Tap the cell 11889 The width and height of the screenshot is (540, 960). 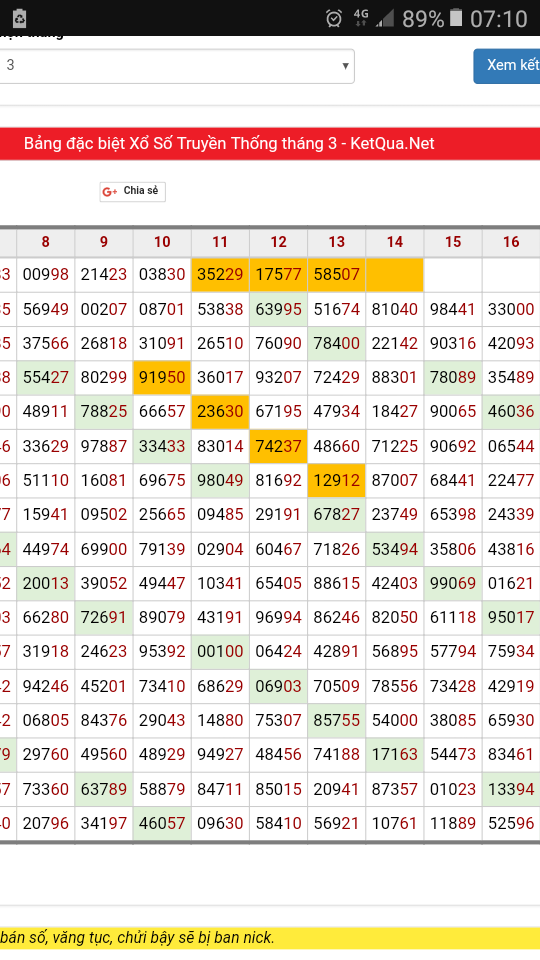pos(453,823)
